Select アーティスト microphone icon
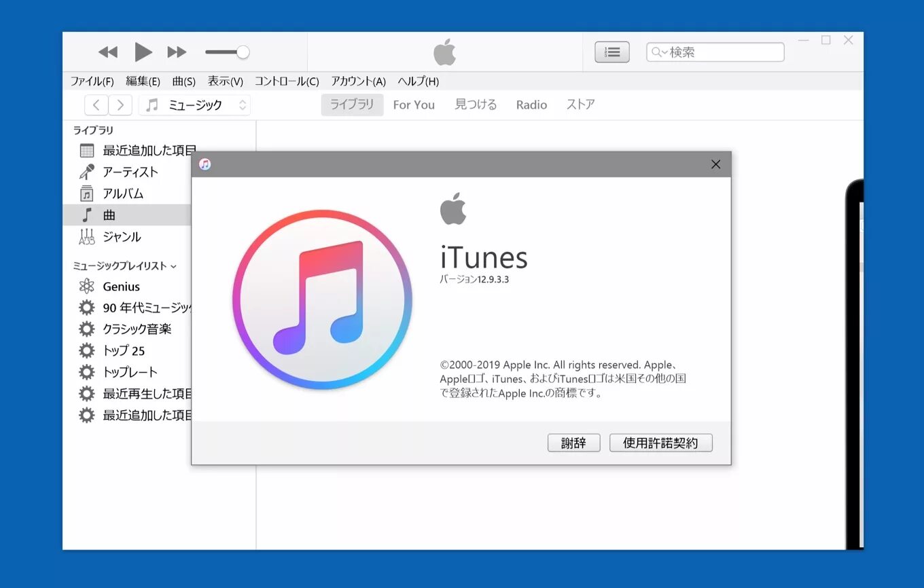The image size is (924, 588). (87, 172)
